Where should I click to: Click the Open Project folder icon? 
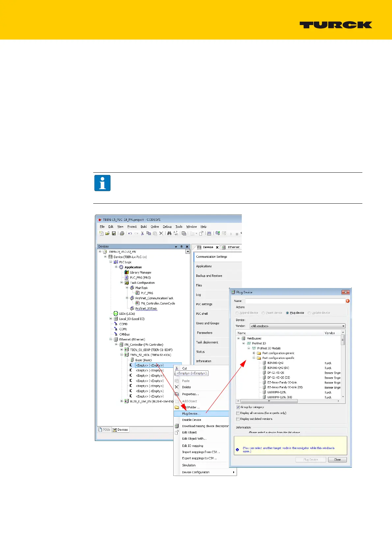pos(107,233)
